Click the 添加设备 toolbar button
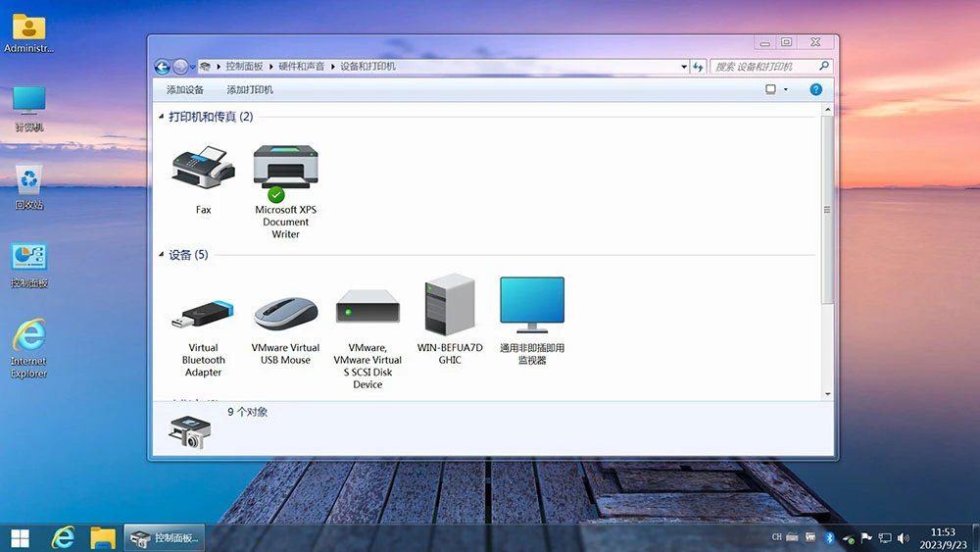The height and width of the screenshot is (552, 980). (x=185, y=90)
